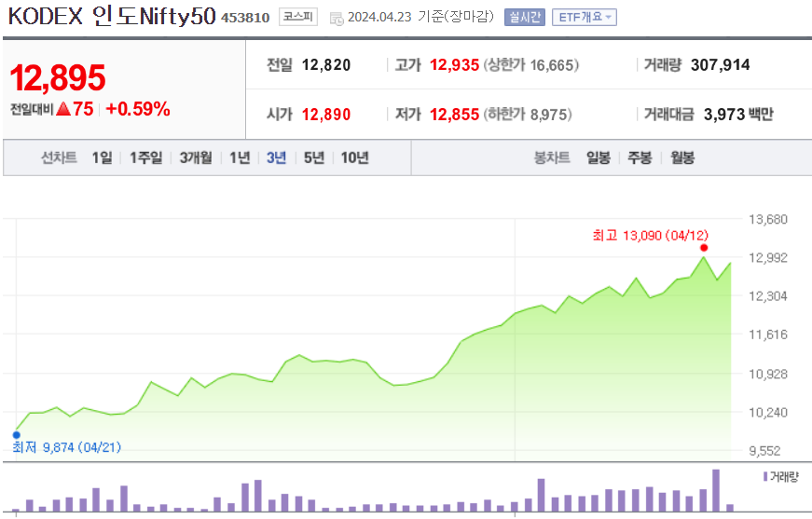Click the 하한가 8,975 text

tap(527, 115)
